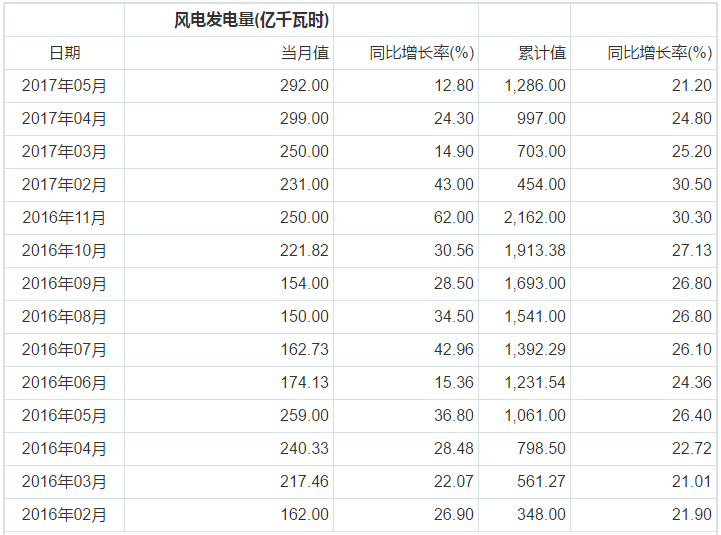This screenshot has height=535, width=721.
Task: Select the 2016年11月 date cell
Action: tap(64, 218)
